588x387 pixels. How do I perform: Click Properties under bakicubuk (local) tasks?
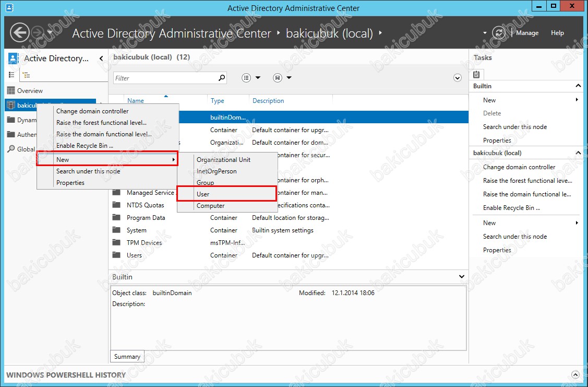[x=497, y=250]
